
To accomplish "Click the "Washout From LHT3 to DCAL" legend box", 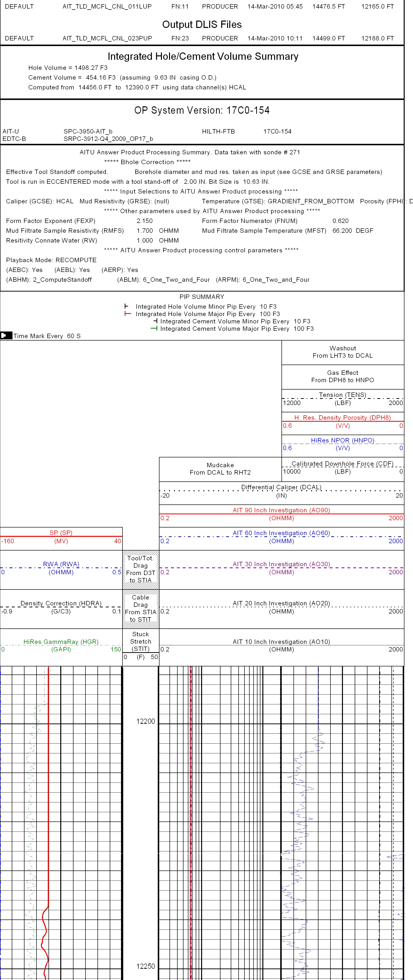I will coord(343,352).
